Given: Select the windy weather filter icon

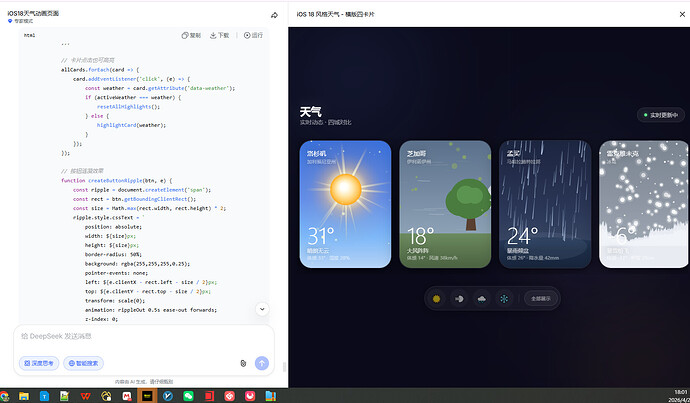Looking at the screenshot, I should coord(459,299).
